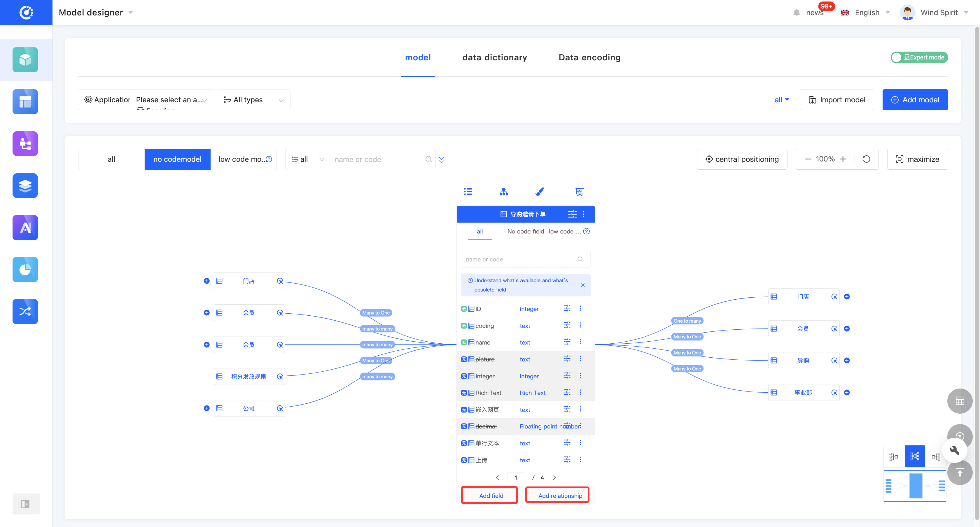Click the plus zoom-in button
Image resolution: width=980 pixels, height=527 pixels.
pos(843,159)
